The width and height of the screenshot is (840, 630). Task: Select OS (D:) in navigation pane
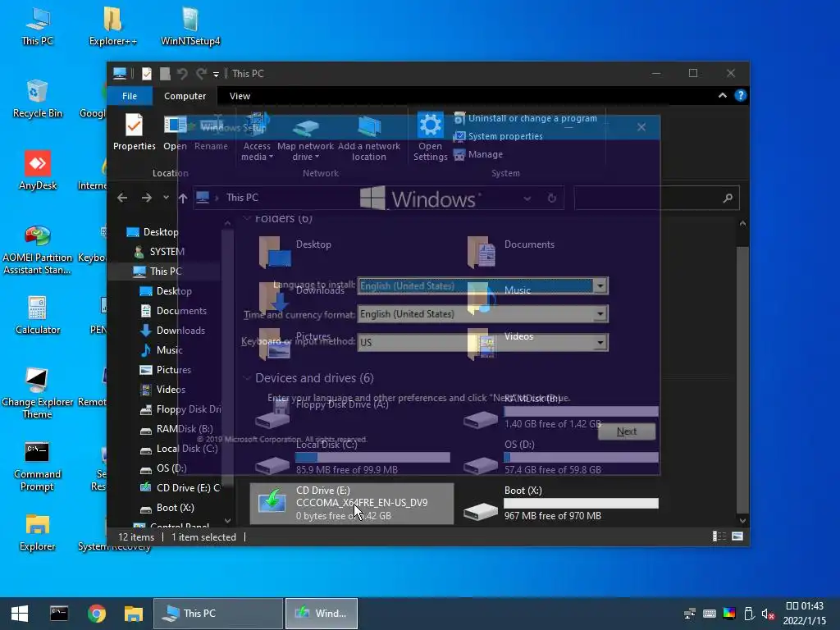point(163,468)
